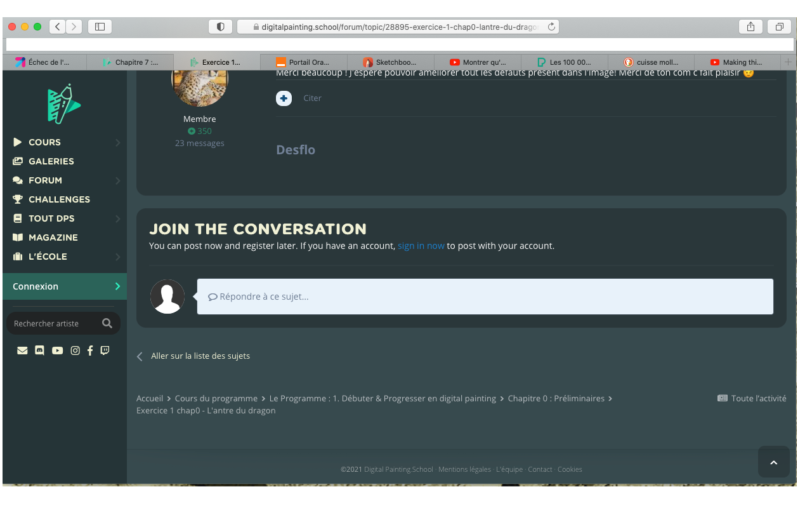This screenshot has width=812, height=508.
Task: Click the plus multi-quote button beside Citer
Action: click(x=284, y=98)
